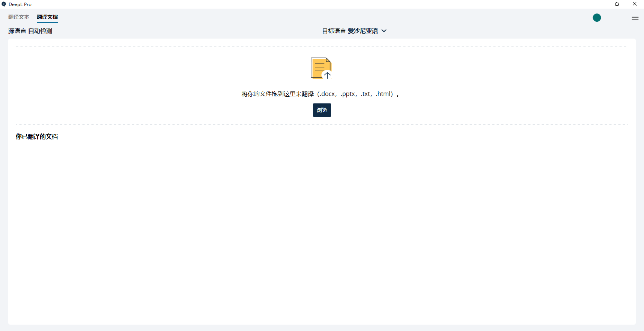Click the DeepL Pro window title text
Viewport: 644px width, 331px height.
pos(20,4)
